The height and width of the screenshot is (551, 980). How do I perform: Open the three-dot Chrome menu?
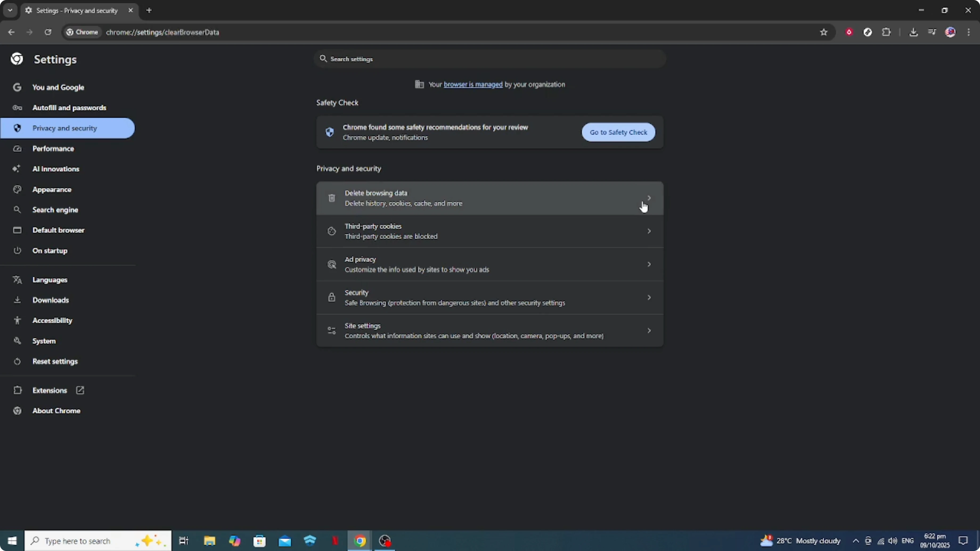969,32
